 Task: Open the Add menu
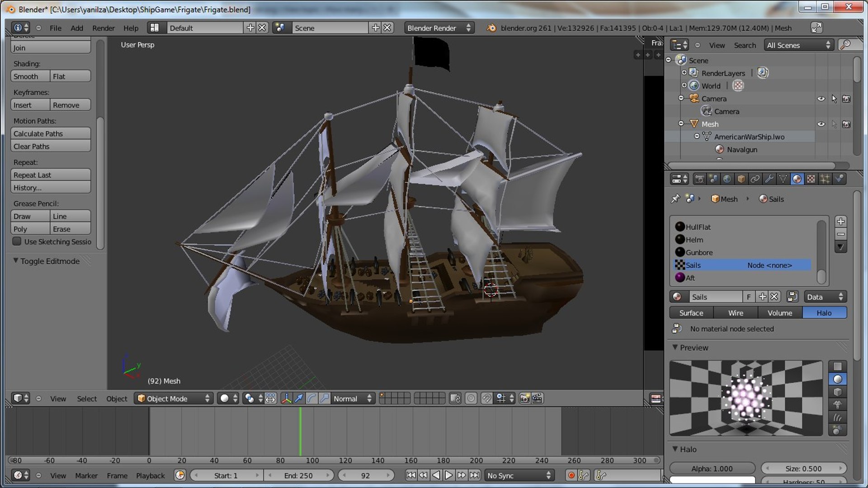coord(77,28)
